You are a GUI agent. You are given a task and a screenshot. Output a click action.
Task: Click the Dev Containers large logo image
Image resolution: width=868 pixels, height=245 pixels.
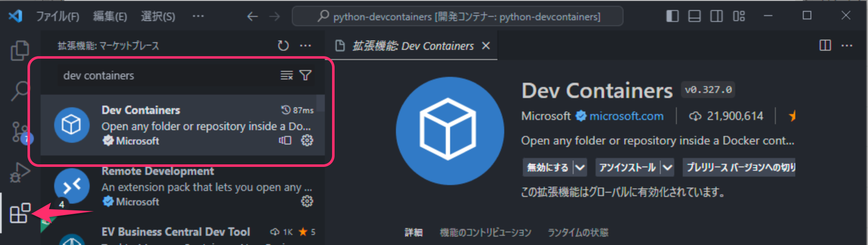tap(450, 131)
